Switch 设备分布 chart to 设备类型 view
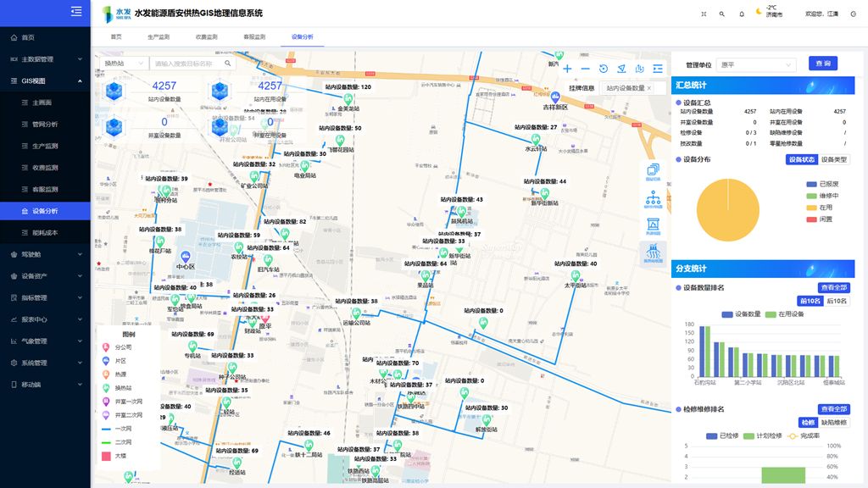 (x=835, y=158)
